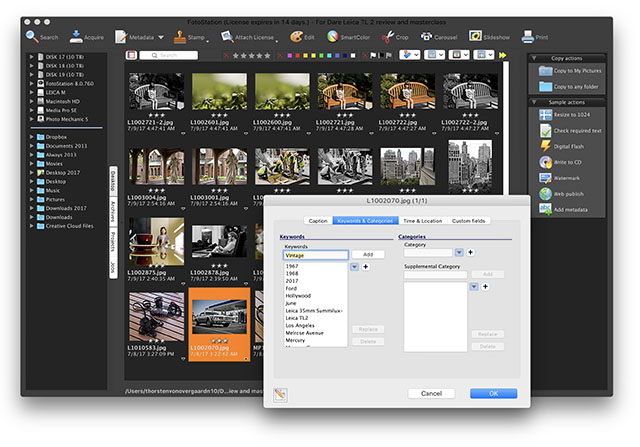Open the map pin filter dropdown
Screen dimensions: 640x447
(x=409, y=55)
